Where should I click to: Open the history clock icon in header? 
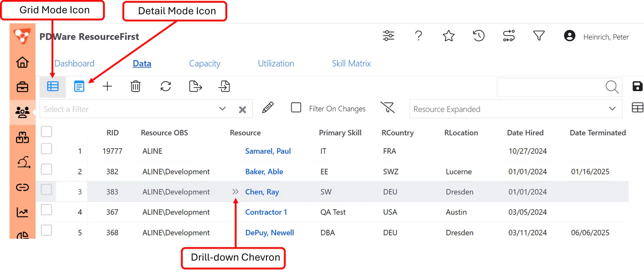click(x=479, y=36)
